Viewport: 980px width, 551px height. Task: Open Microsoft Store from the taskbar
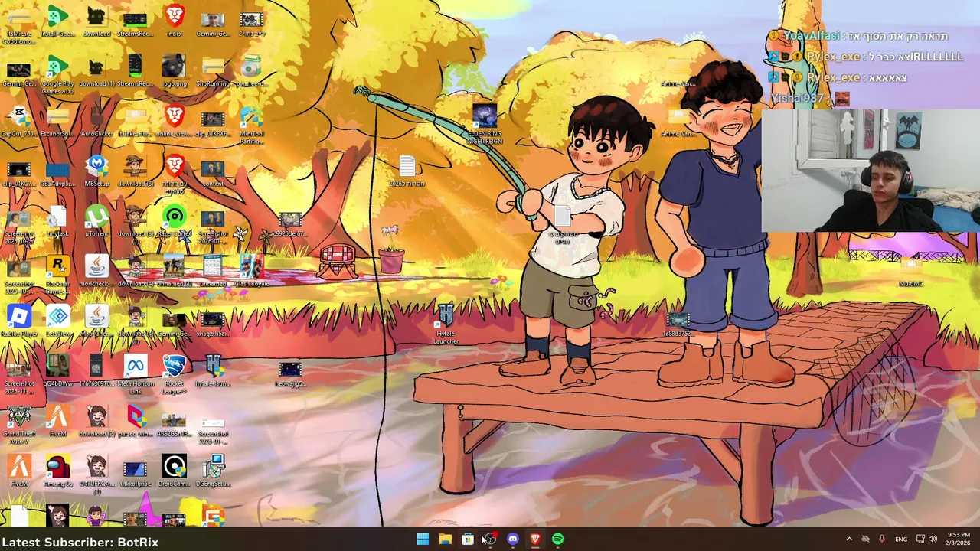468,539
